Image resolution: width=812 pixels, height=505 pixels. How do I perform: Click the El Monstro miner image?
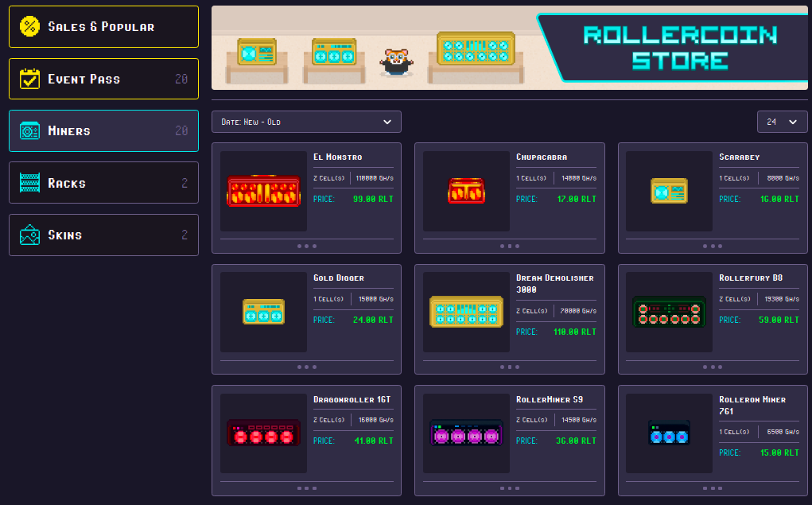tap(263, 191)
